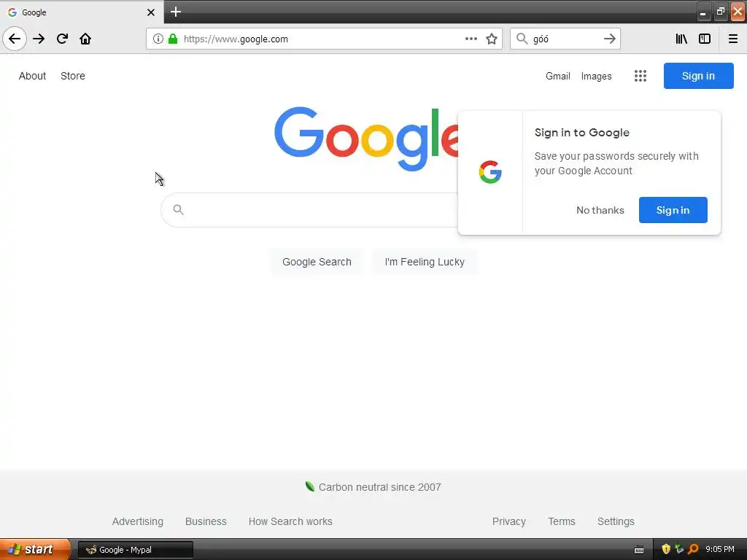Screen dimensions: 747x560
Task: Focus the URL address bar
Action: pos(324,39)
